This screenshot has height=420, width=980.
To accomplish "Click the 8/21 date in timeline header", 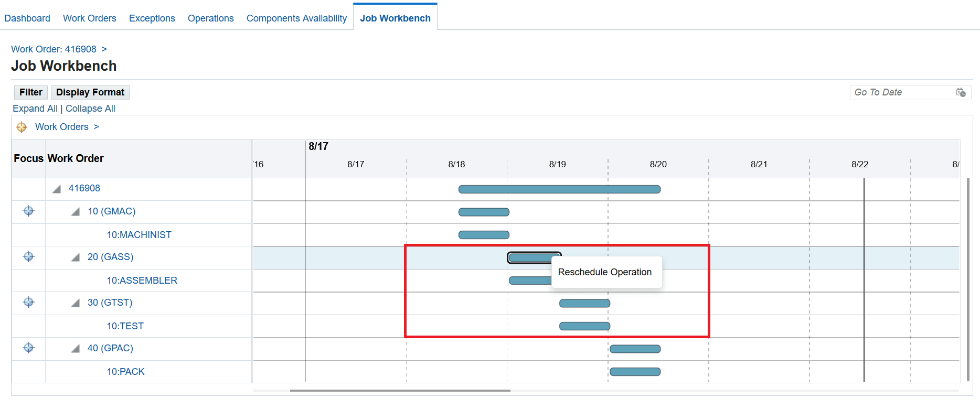I will tap(759, 164).
